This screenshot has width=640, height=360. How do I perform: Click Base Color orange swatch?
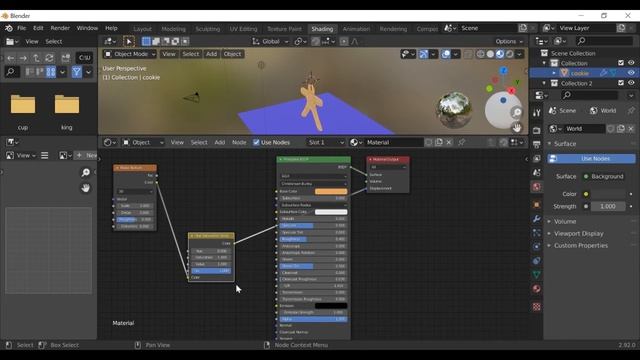point(331,191)
